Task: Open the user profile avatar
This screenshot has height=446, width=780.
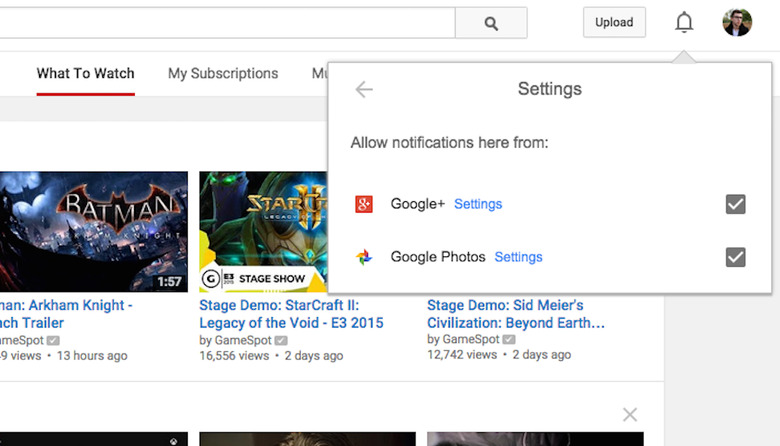Action: tap(737, 23)
